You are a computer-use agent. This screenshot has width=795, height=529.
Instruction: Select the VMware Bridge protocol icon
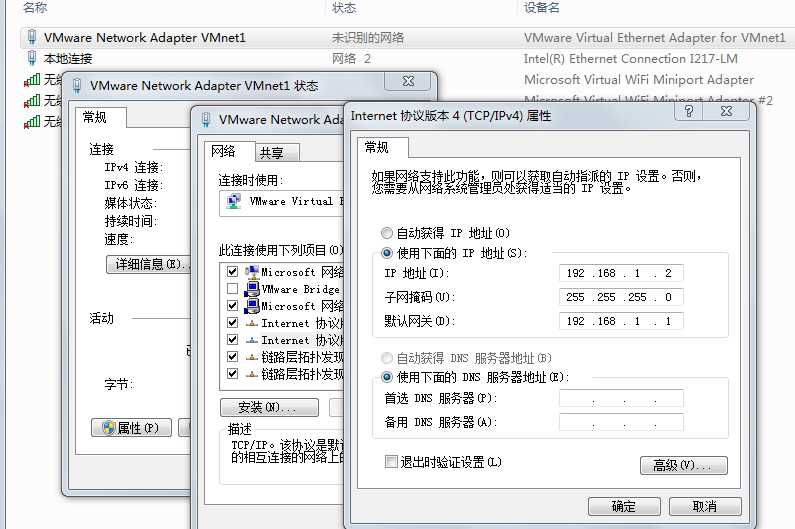pyautogui.click(x=252, y=289)
